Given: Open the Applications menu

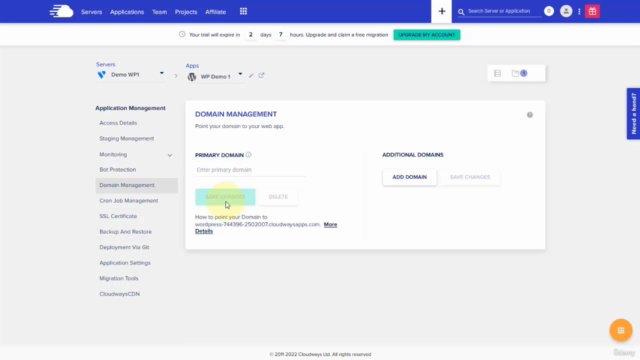Looking at the screenshot, I should coord(127,12).
